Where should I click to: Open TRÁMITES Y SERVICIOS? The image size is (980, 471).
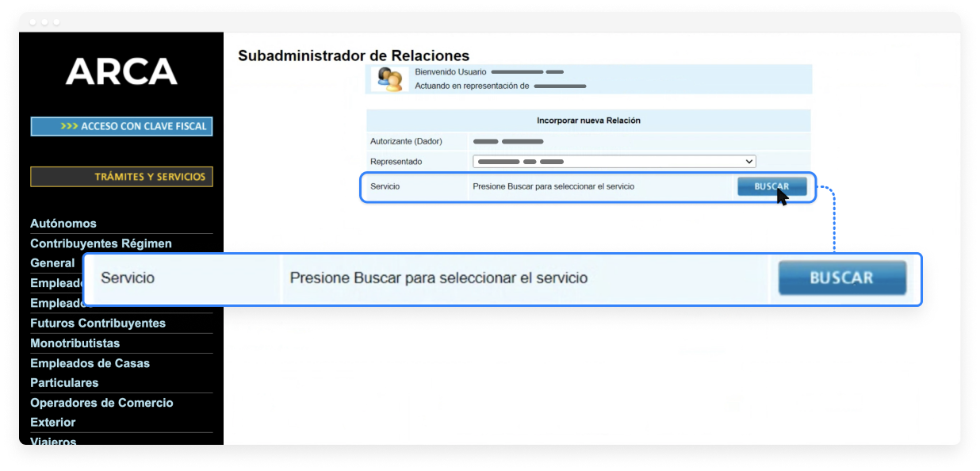(121, 177)
